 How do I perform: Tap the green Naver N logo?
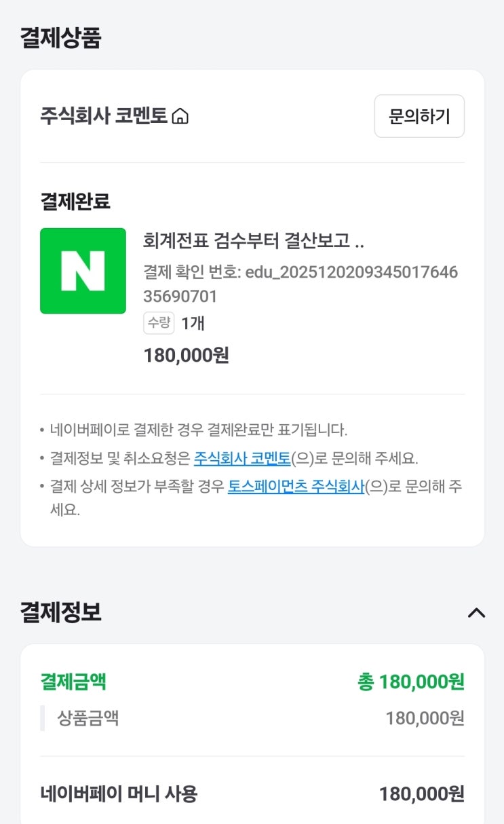click(x=83, y=271)
